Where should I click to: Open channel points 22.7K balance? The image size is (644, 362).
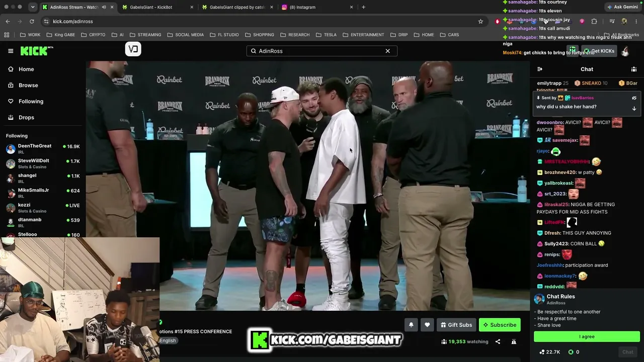pyautogui.click(x=549, y=352)
